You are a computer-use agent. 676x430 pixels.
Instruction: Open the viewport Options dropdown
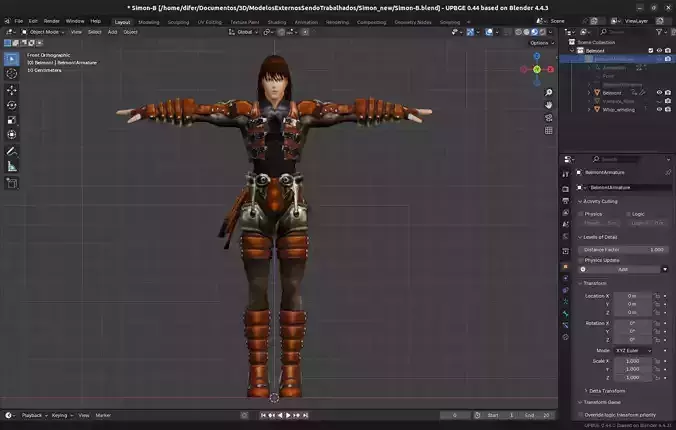coord(542,43)
